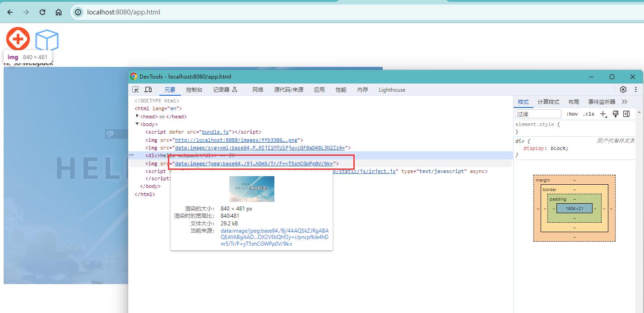This screenshot has height=313, width=644.
Task: Click the block value in div rule
Action: pos(558,148)
